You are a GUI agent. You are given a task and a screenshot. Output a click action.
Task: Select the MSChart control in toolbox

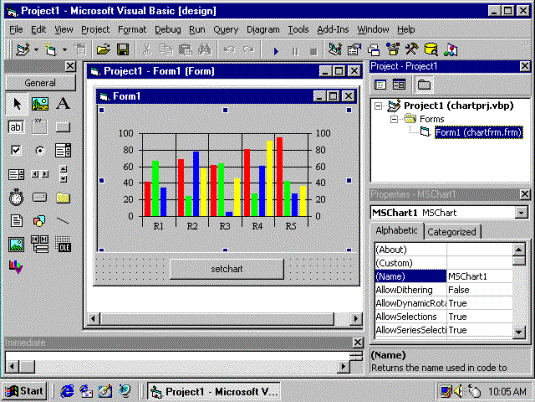[x=16, y=267]
